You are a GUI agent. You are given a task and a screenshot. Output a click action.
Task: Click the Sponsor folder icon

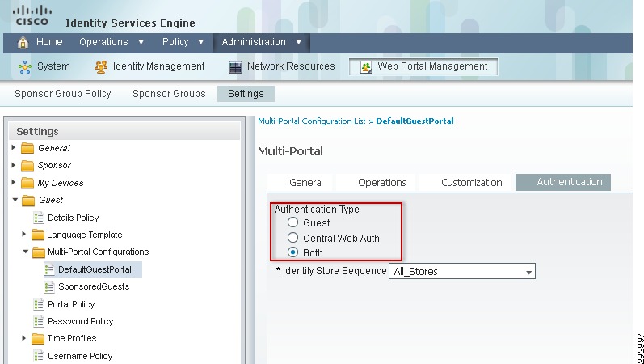[27, 165]
